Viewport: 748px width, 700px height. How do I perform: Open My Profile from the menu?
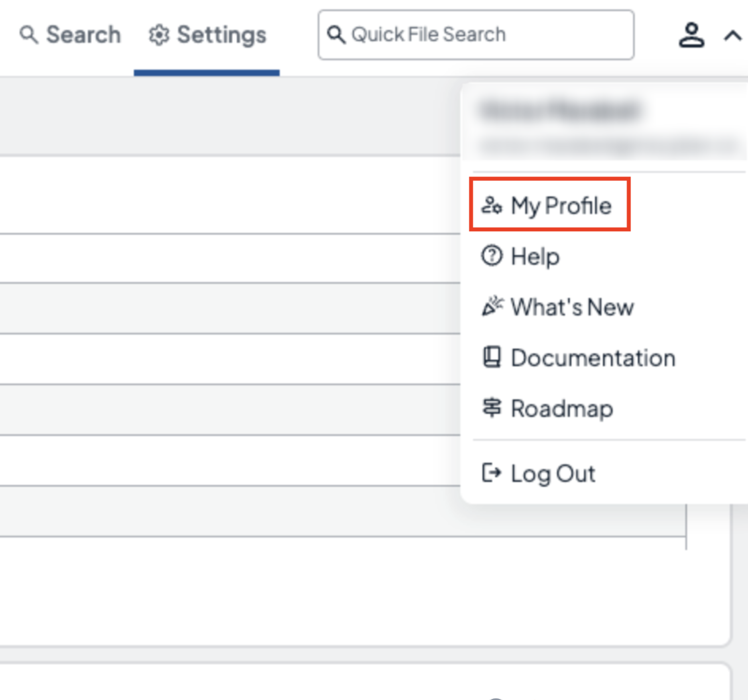[x=561, y=206]
